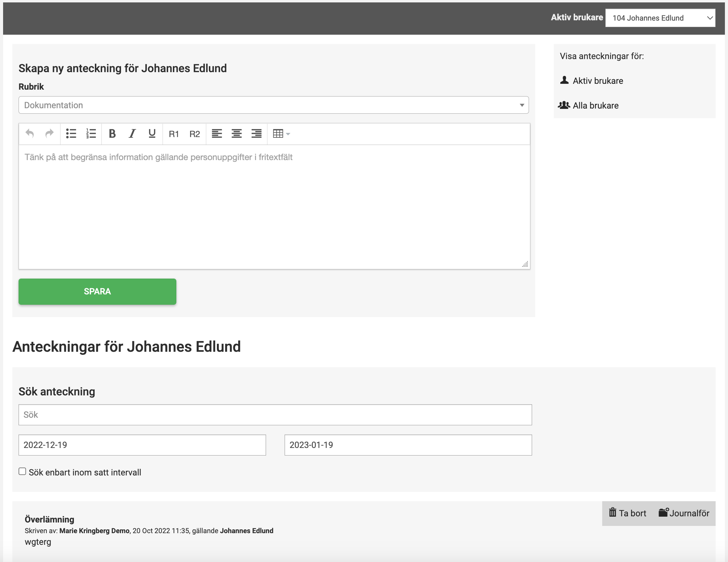Image resolution: width=728 pixels, height=562 pixels.
Task: Toggle italic formatting
Action: (132, 134)
